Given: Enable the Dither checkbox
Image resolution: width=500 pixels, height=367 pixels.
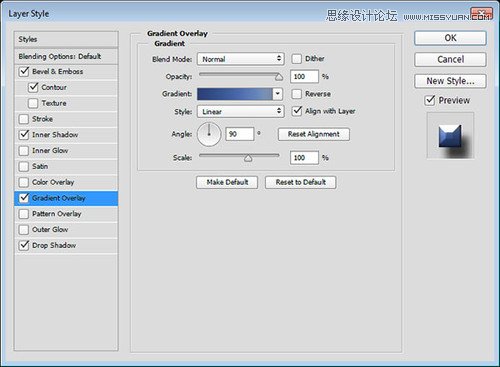Looking at the screenshot, I should click(x=296, y=59).
